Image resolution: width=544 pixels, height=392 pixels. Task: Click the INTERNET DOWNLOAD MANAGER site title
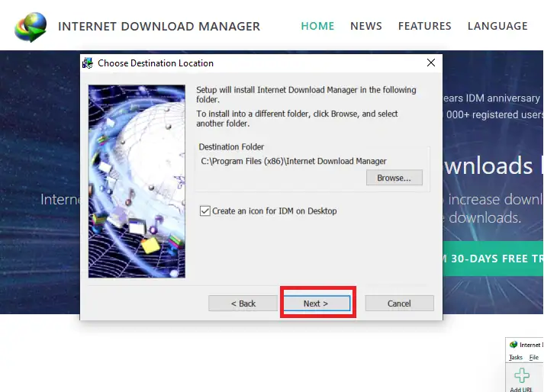[x=159, y=27]
